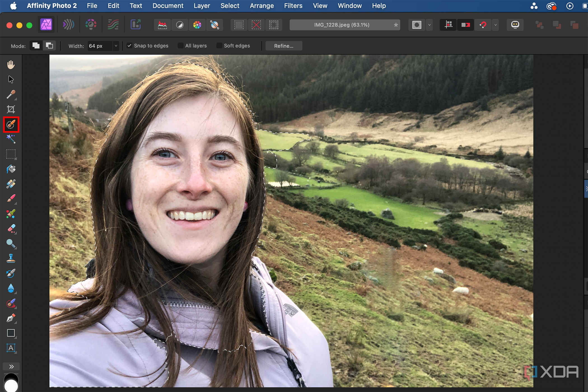Select the Clone Stamp tool
The height and width of the screenshot is (392, 588).
11,258
